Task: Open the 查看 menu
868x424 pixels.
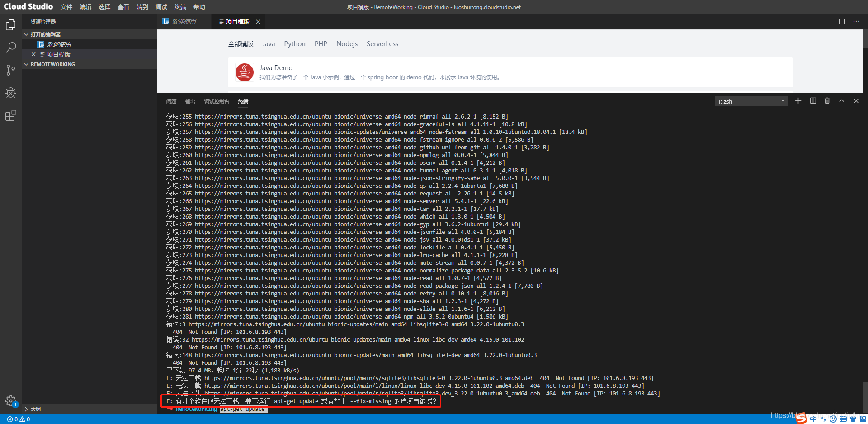Action: point(123,7)
